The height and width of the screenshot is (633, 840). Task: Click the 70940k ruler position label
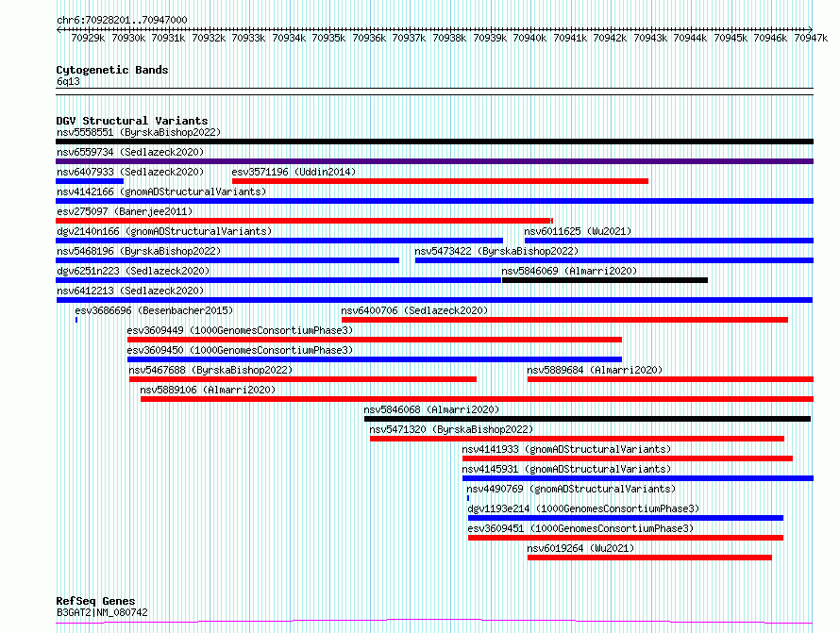click(529, 38)
